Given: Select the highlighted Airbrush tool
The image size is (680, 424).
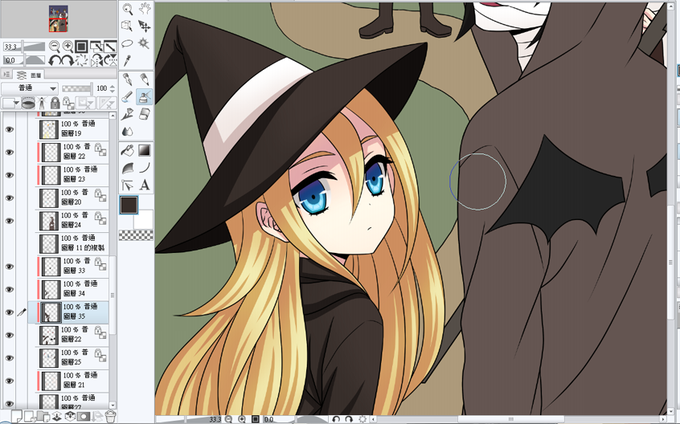Looking at the screenshot, I should click(x=144, y=97).
